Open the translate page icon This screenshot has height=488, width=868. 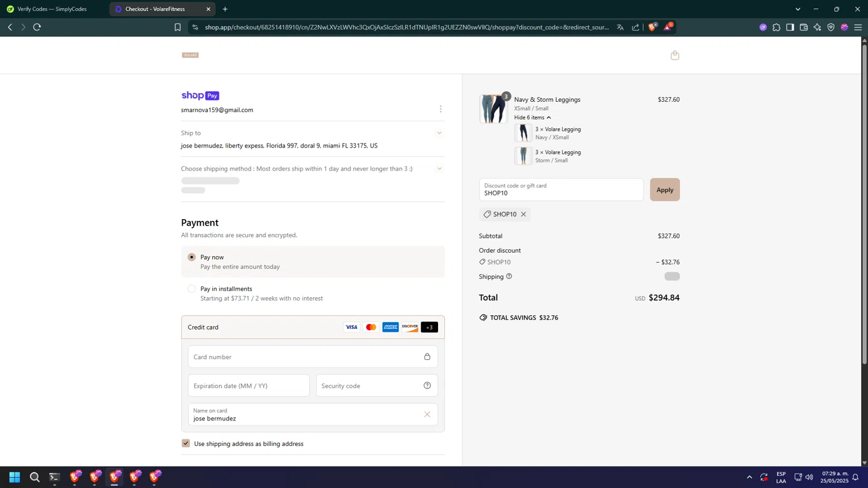point(620,27)
